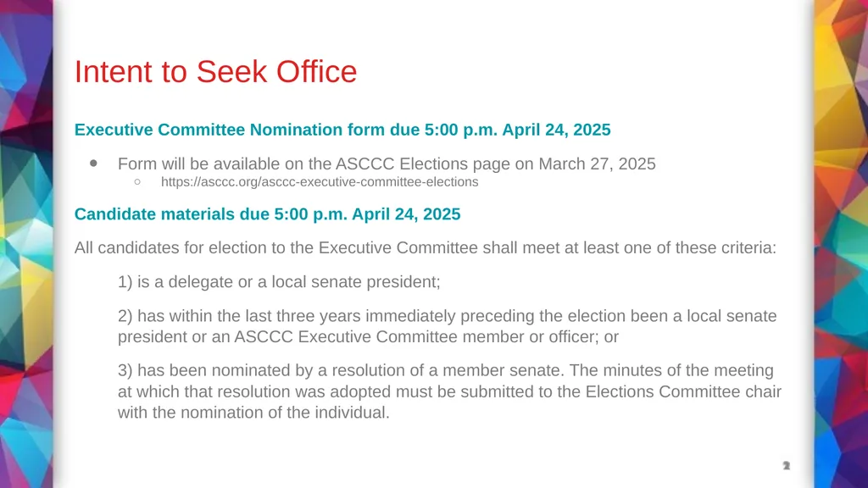The height and width of the screenshot is (488, 868).
Task: Click criterion 2 about last three years
Action: click(x=448, y=326)
